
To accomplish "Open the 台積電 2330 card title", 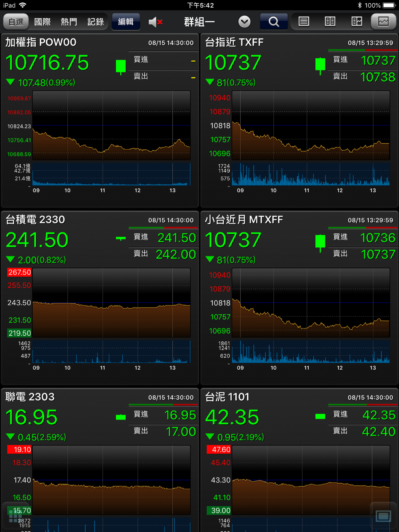I will pos(35,219).
